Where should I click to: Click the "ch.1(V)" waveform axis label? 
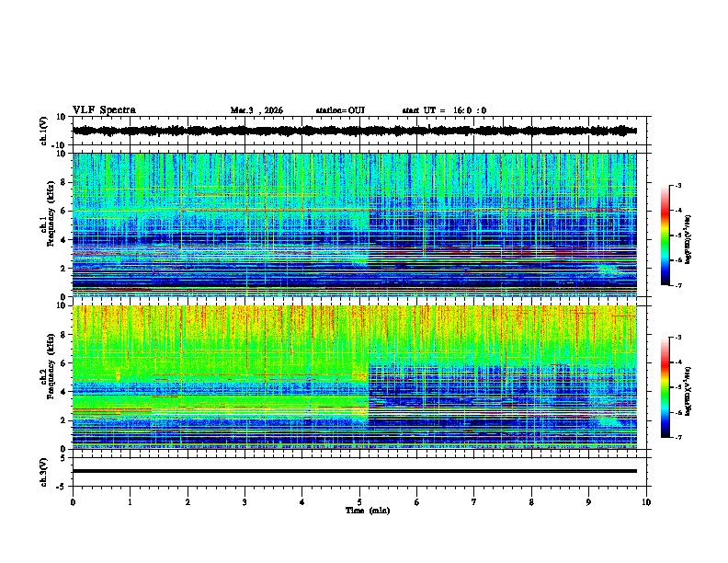(x=44, y=131)
